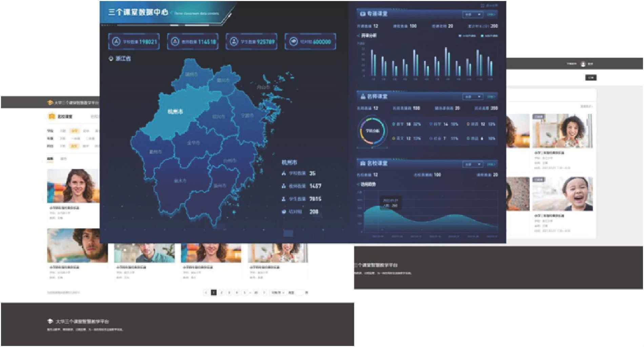Screen dimensions: 644x347
Task: Click the 名师课堂 panel header icon
Action: (x=363, y=97)
